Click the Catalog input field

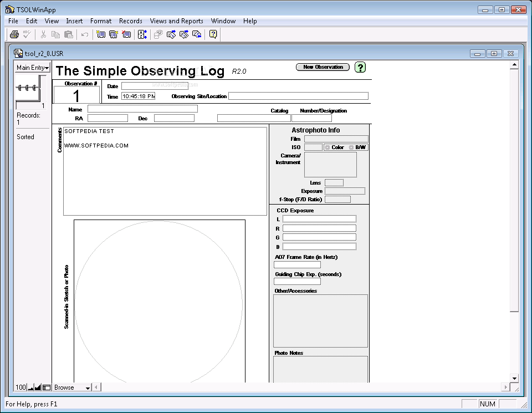pos(254,118)
